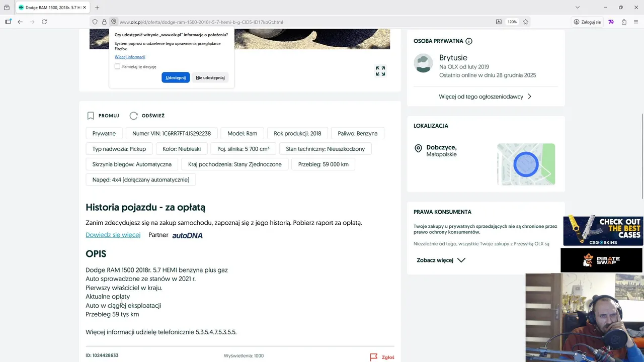
Task: Open the Firefox application menu
Action: [636, 22]
